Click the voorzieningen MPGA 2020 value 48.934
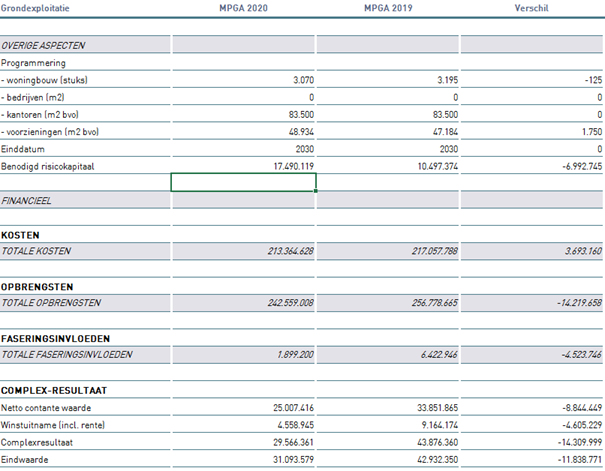The image size is (605, 471). pyautogui.click(x=296, y=132)
